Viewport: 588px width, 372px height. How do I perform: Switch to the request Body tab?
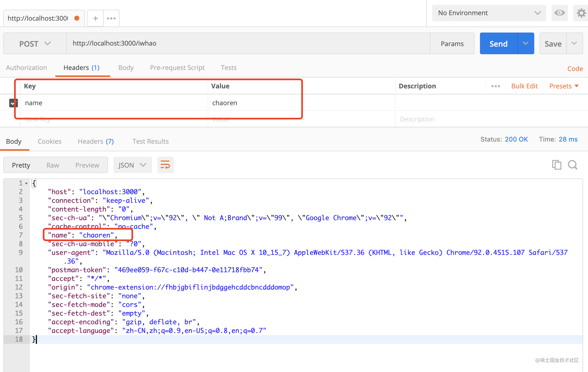click(x=126, y=68)
